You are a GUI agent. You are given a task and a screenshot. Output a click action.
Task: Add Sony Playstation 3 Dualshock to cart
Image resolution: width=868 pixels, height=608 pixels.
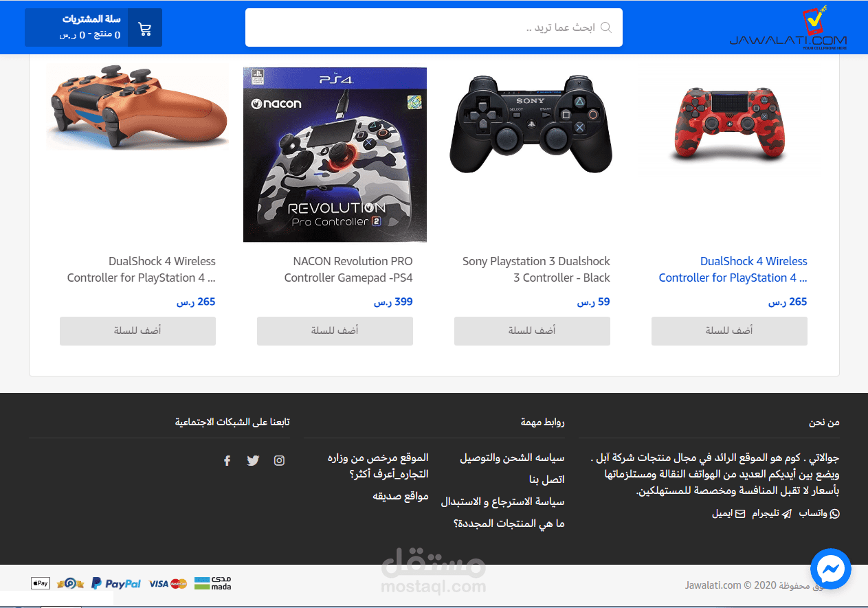pyautogui.click(x=532, y=330)
